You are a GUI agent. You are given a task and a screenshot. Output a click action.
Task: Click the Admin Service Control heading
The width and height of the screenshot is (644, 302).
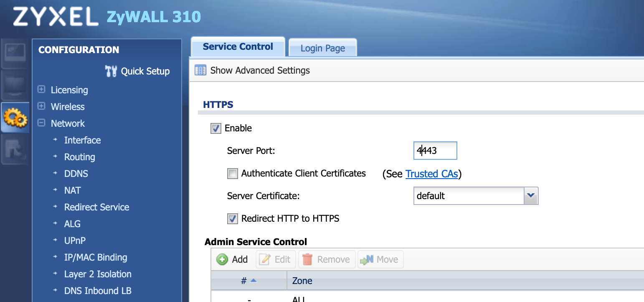[256, 242]
